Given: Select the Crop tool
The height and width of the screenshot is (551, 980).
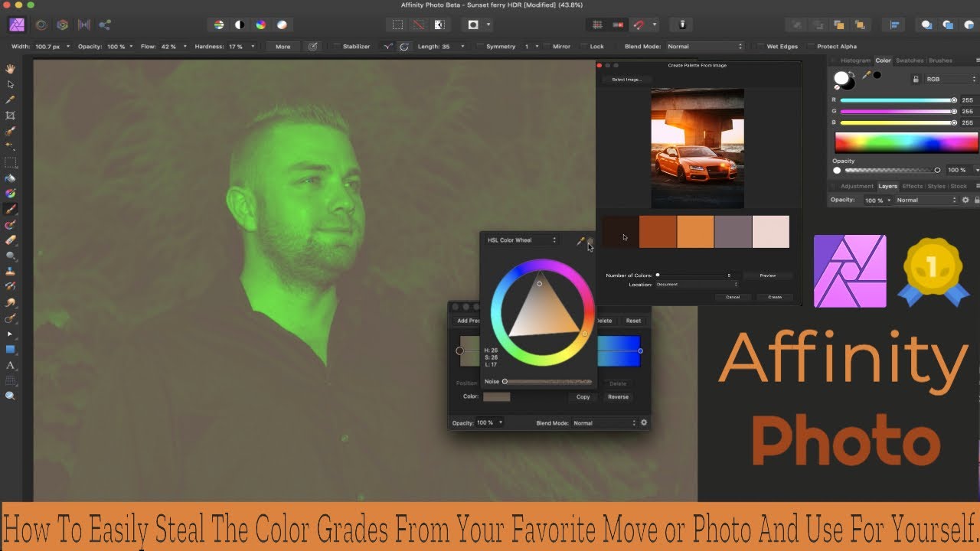Looking at the screenshot, I should click(11, 116).
